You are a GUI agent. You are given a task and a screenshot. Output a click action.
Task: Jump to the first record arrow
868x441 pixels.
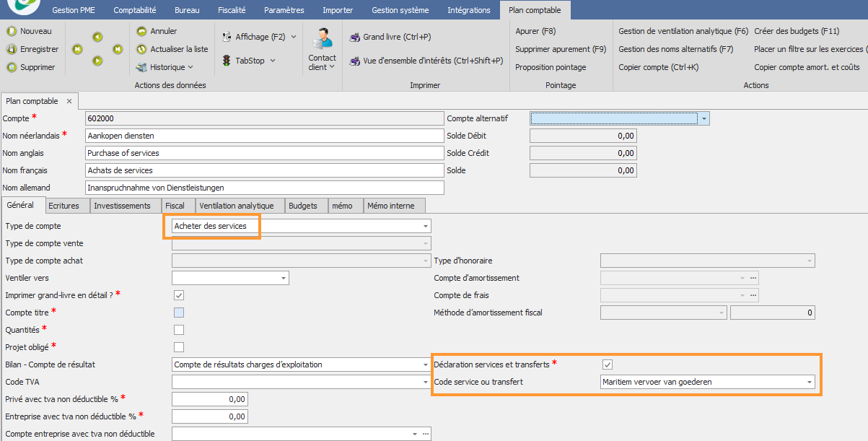coord(77,49)
